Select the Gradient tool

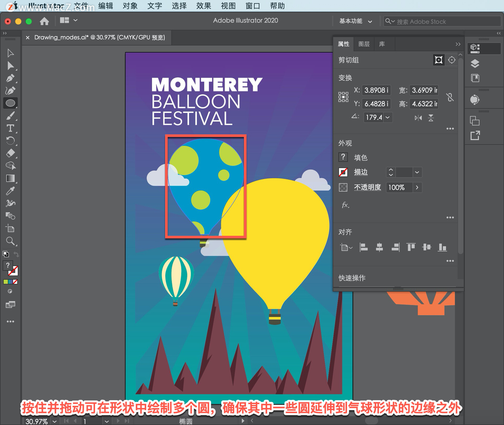(x=10, y=178)
